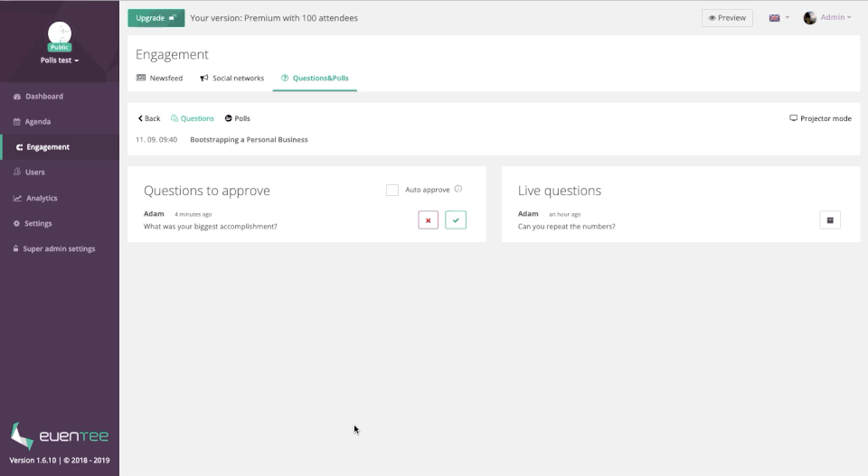Open the language flag dropdown

click(x=778, y=18)
